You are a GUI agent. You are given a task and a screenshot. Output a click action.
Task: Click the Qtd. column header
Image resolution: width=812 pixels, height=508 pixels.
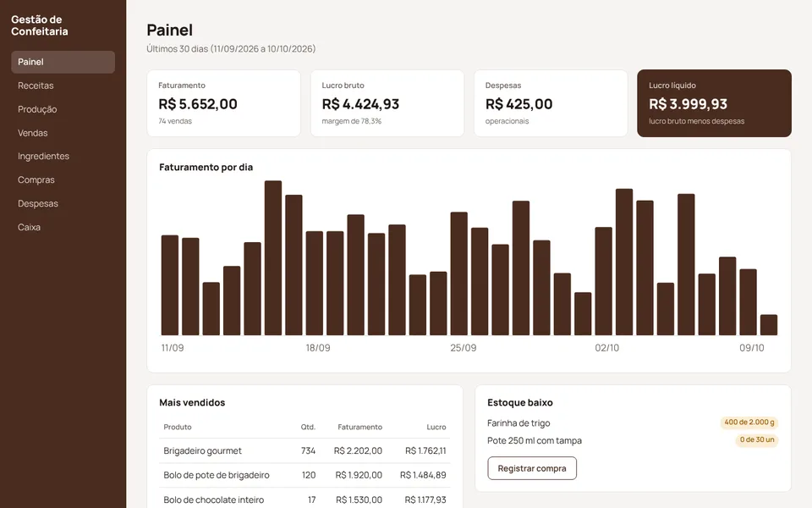(308, 427)
